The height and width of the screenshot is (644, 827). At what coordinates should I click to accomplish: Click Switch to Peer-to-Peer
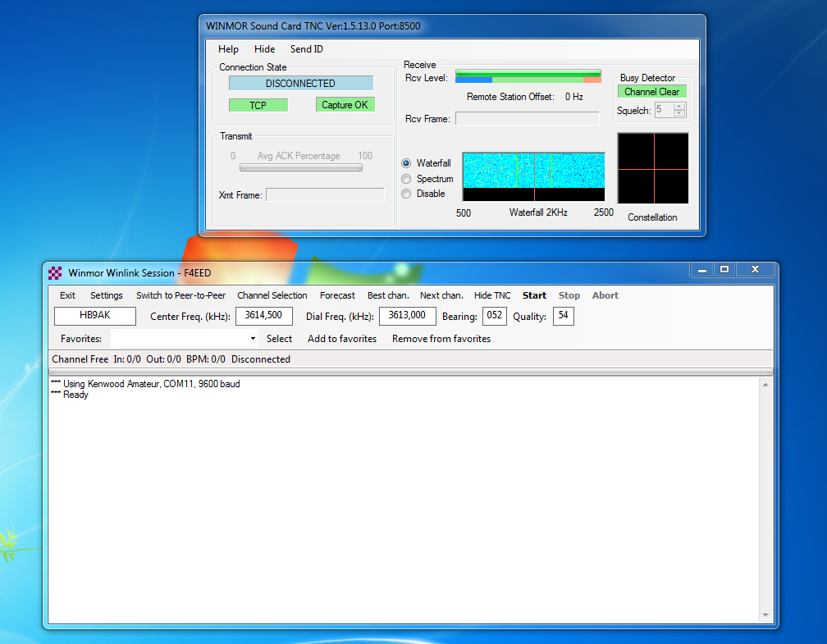pyautogui.click(x=180, y=295)
